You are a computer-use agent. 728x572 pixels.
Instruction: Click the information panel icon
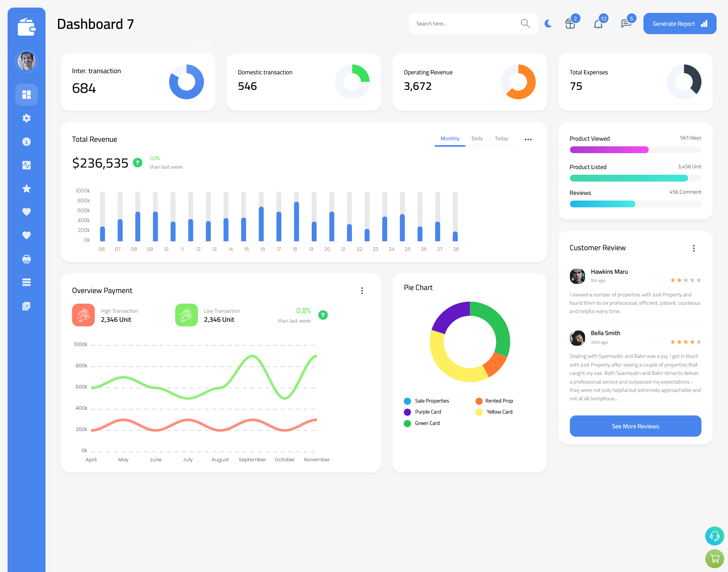tap(26, 141)
